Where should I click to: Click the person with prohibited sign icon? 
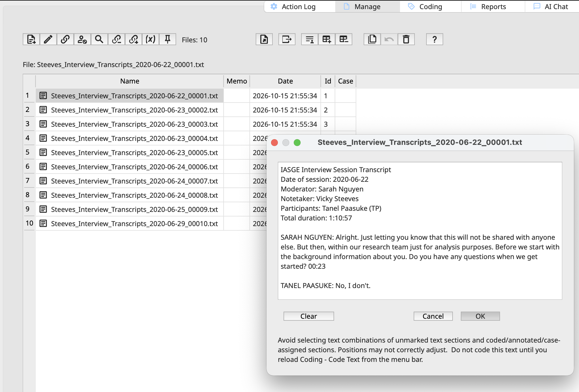click(82, 39)
